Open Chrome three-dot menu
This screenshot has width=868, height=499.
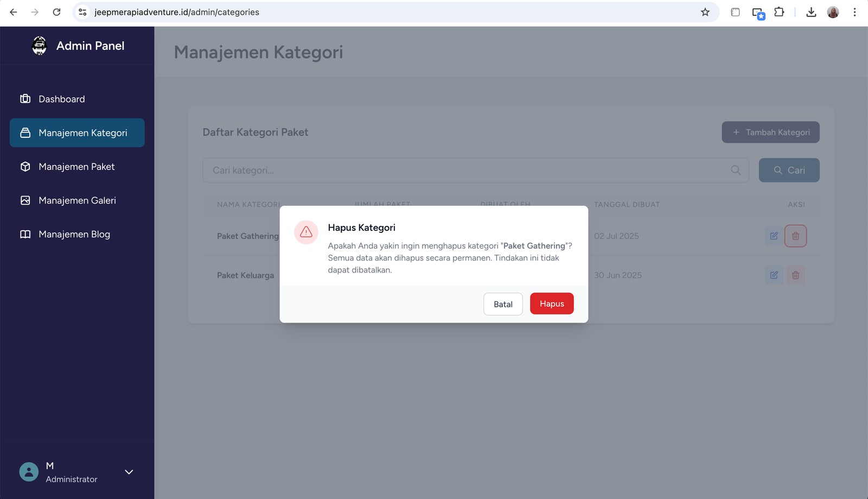pos(854,12)
